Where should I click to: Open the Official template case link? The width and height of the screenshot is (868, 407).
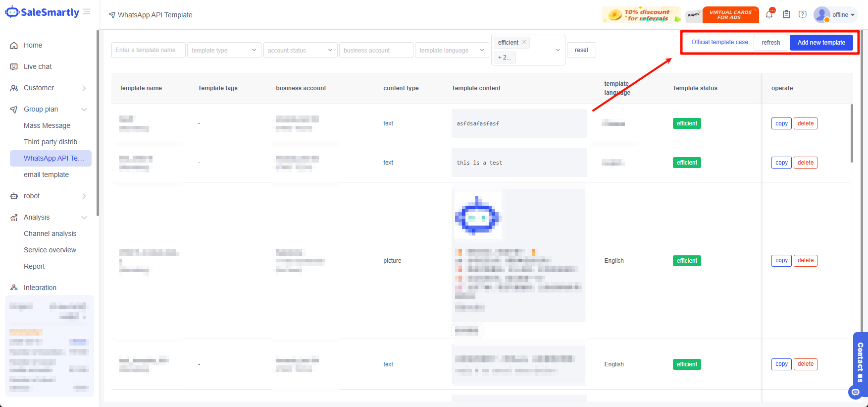pos(719,42)
